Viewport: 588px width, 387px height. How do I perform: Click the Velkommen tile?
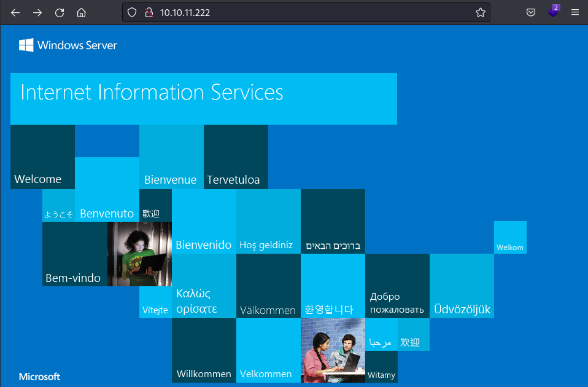268,351
